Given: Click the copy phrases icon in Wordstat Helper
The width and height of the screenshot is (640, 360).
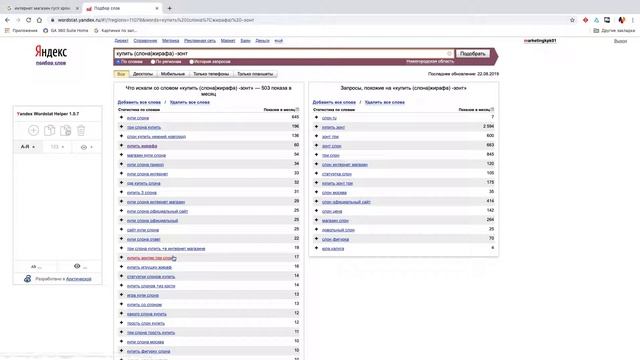Looking at the screenshot, I should tap(49, 130).
